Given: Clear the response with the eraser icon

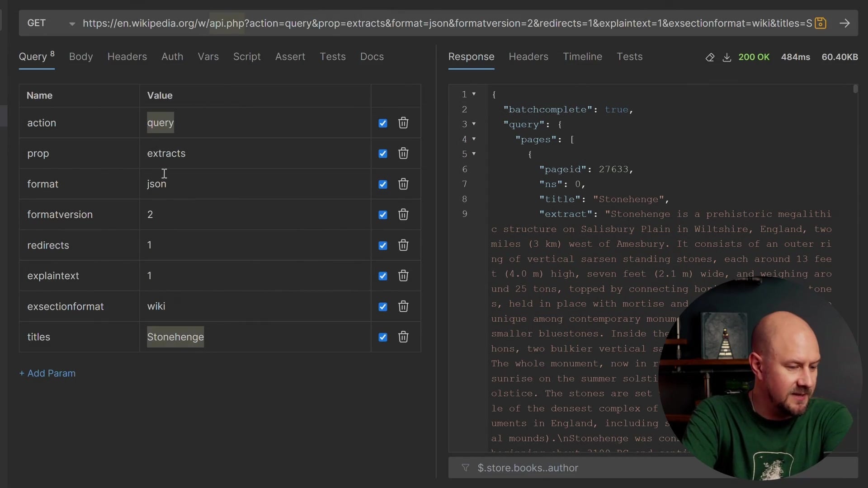Looking at the screenshot, I should tap(710, 57).
